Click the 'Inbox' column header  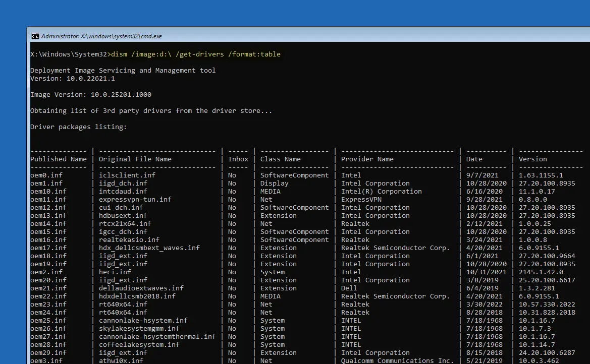pyautogui.click(x=238, y=159)
